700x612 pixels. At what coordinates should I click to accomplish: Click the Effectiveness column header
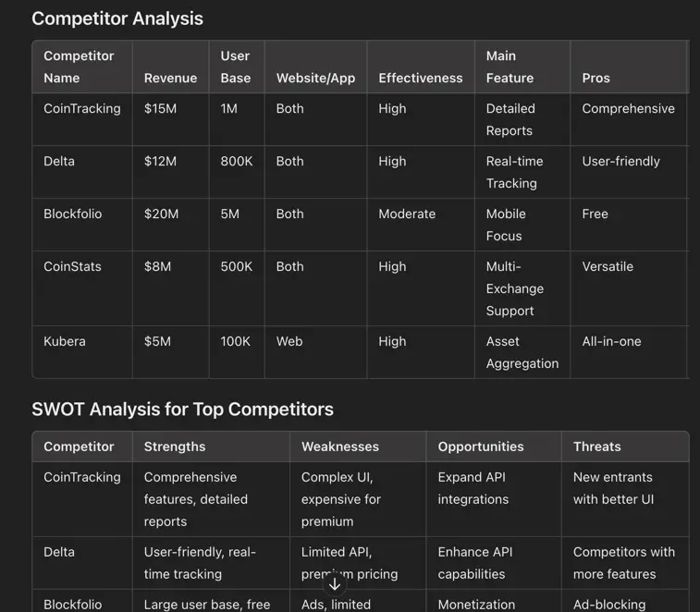(x=420, y=79)
